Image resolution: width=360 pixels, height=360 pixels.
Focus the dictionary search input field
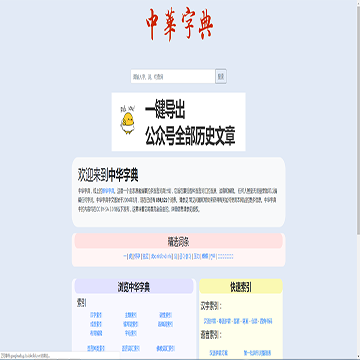[173, 76]
